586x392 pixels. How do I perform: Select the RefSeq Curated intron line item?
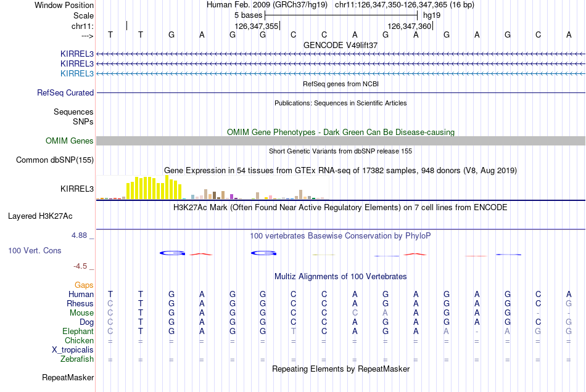point(340,92)
